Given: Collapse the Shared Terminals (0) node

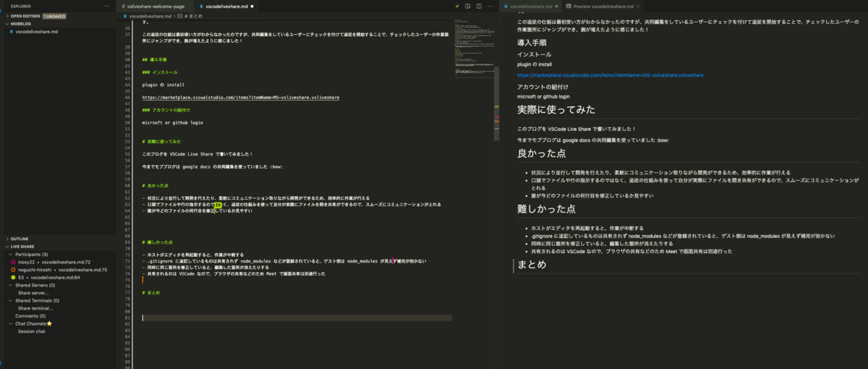Looking at the screenshot, I should [x=10, y=300].
